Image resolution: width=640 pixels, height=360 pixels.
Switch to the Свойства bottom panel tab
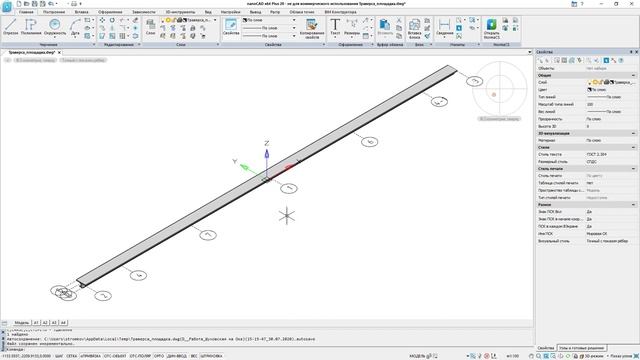click(546, 348)
